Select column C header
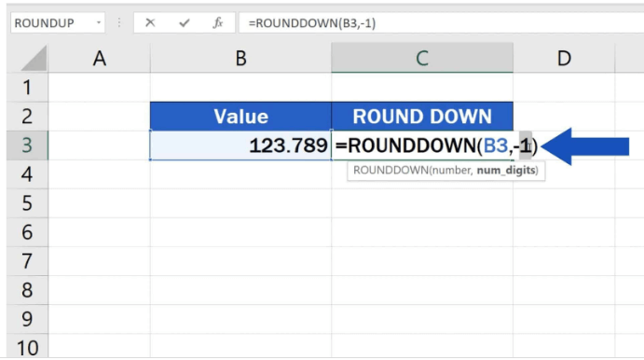The width and height of the screenshot is (644, 360). (422, 58)
